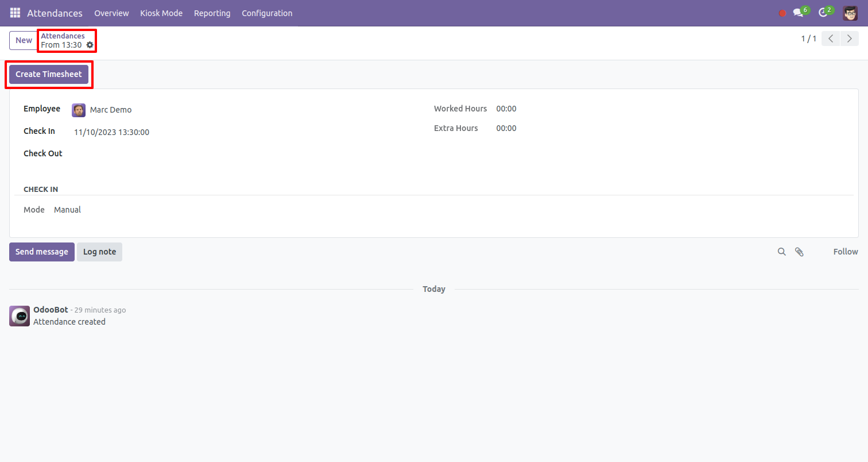Open the user avatar menu in the navbar
Screen dimensions: 868x462
click(850, 13)
